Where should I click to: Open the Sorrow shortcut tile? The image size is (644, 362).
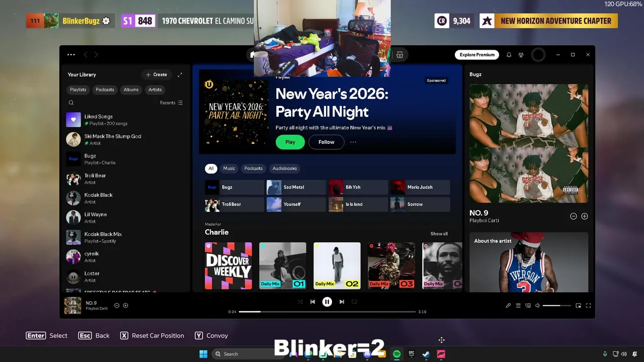click(x=420, y=204)
